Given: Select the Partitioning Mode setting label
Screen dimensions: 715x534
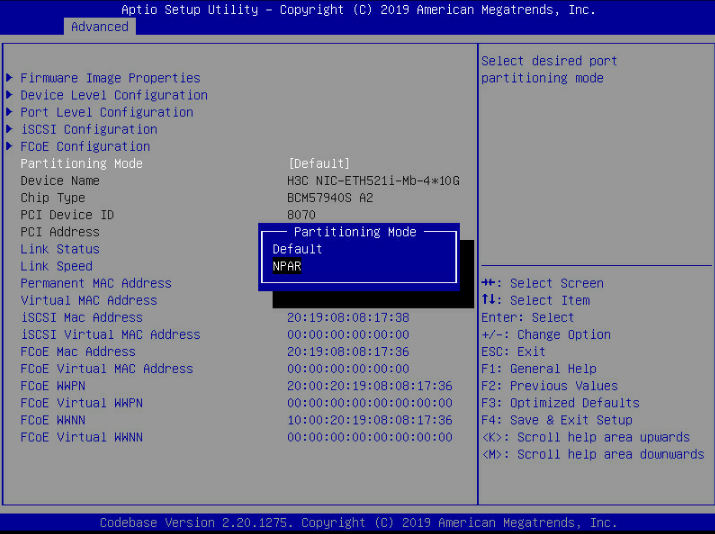Looking at the screenshot, I should [82, 163].
